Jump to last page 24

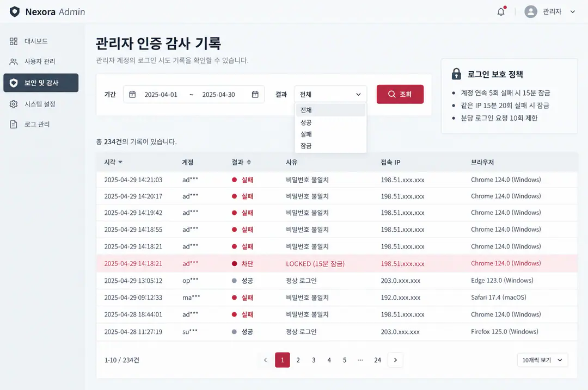tap(377, 360)
